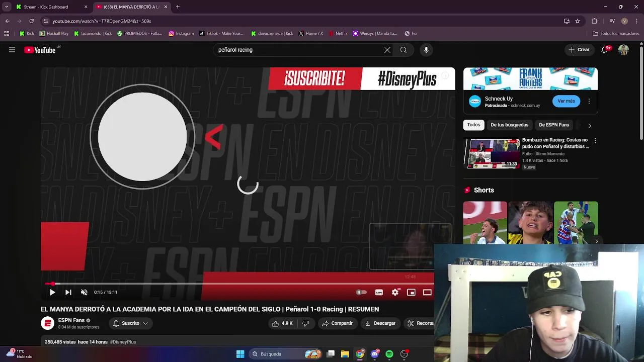Download the video with Descargar
Viewport: 644px width, 362px height.
380,323
